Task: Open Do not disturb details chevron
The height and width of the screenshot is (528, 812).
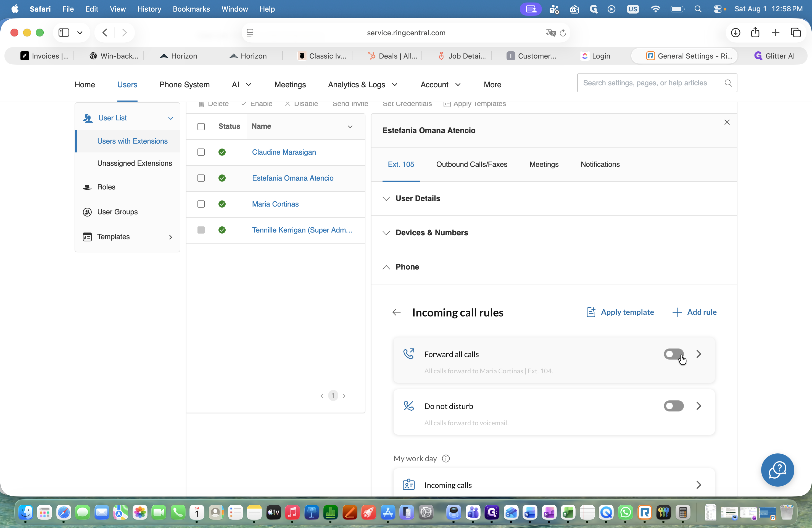Action: coord(699,406)
